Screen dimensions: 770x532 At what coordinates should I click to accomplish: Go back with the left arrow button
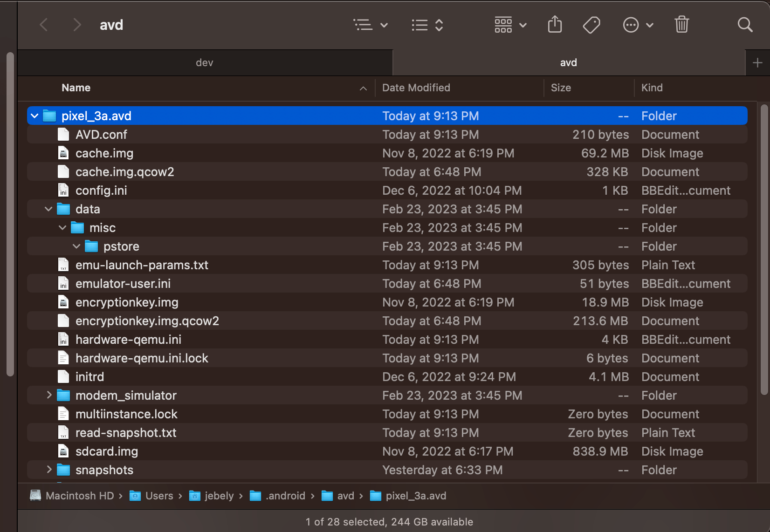click(x=44, y=25)
